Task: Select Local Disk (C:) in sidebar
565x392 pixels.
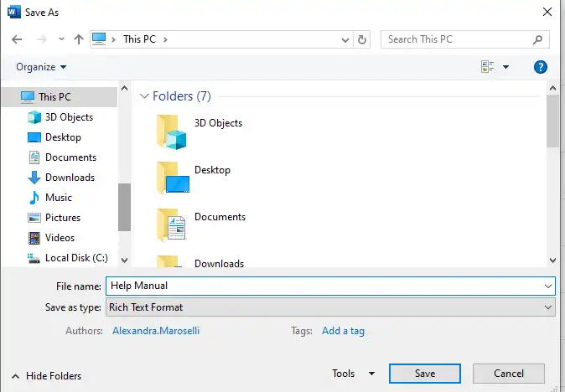Action: point(68,258)
